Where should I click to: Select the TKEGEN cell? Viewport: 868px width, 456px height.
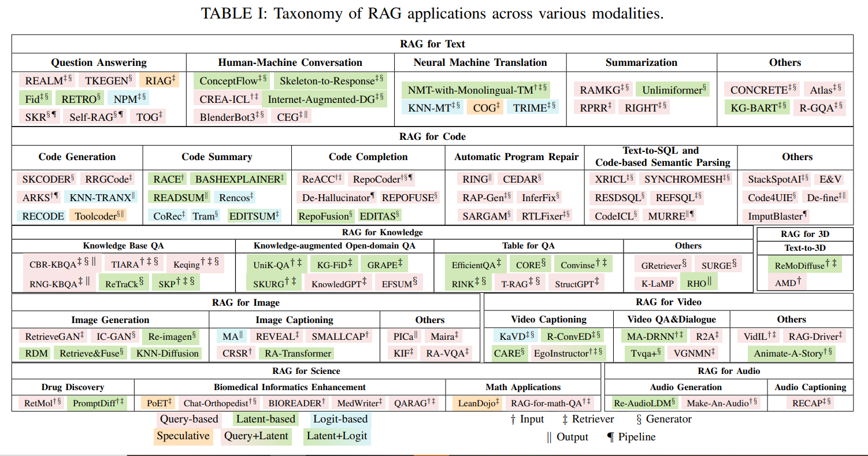(x=109, y=81)
